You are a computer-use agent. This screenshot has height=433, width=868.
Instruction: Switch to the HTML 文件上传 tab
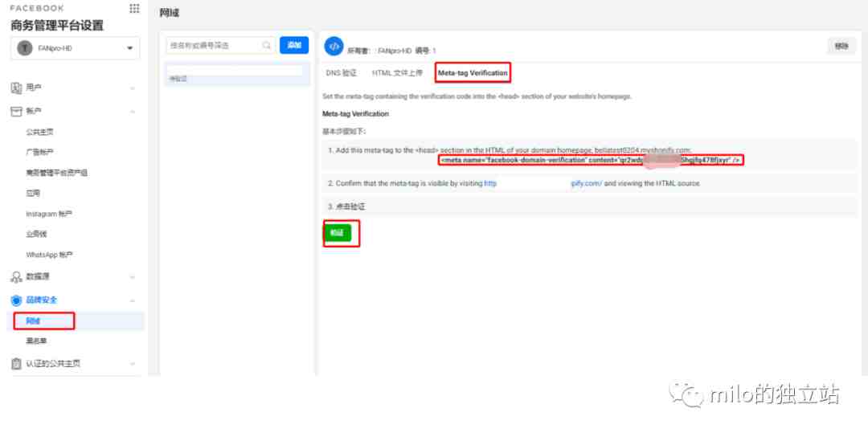[x=398, y=73]
